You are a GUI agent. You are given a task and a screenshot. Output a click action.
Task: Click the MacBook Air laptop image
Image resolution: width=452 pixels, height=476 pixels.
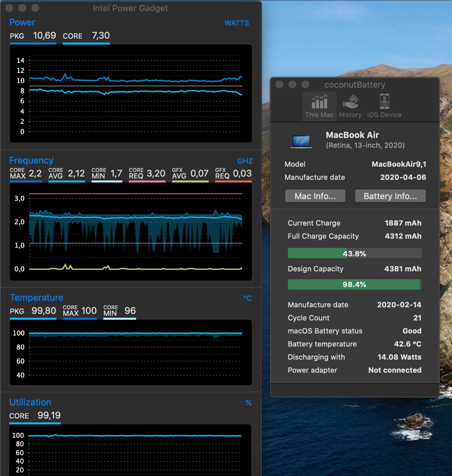301,141
